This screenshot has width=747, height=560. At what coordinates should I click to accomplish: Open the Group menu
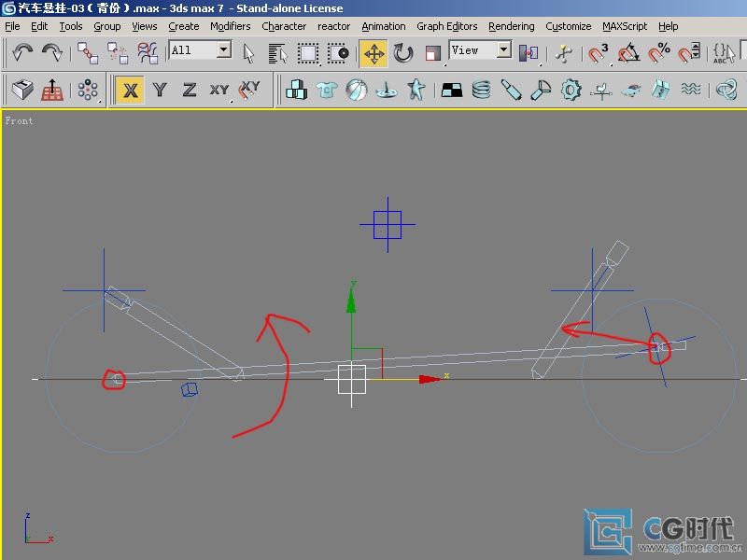(107, 27)
